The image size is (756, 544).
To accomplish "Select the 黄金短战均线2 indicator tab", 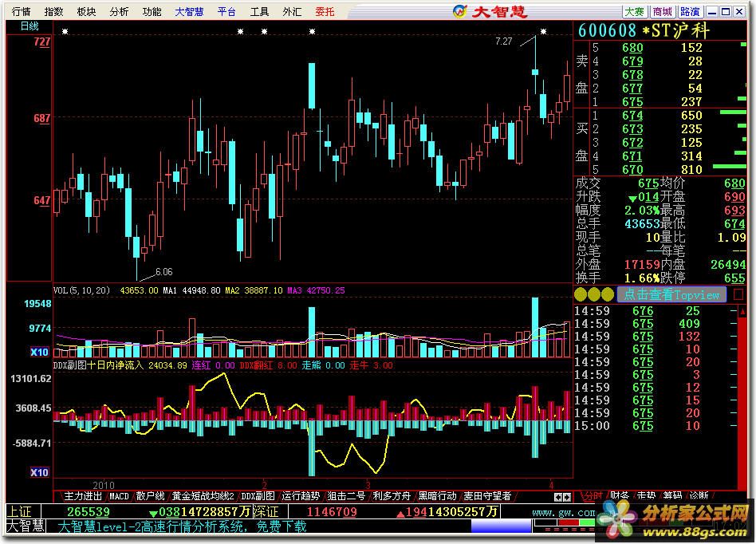I will pyautogui.click(x=203, y=496).
